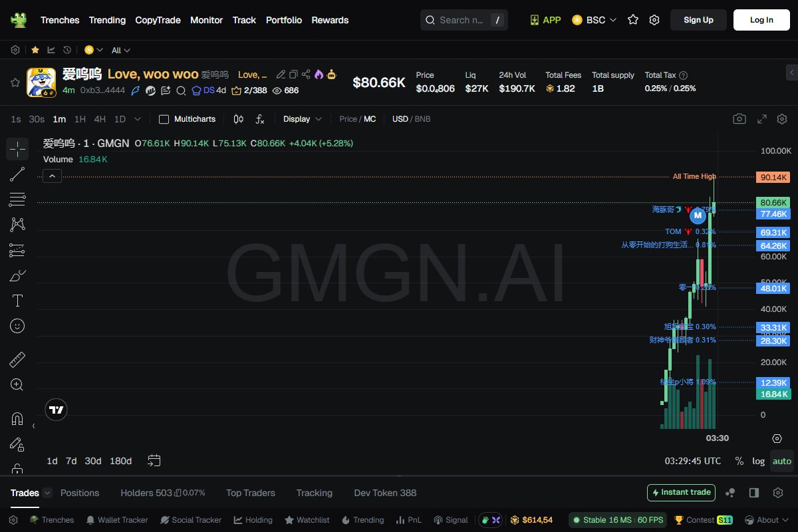Open settings gear in the top navigation
The height and width of the screenshot is (532, 798).
click(x=654, y=20)
